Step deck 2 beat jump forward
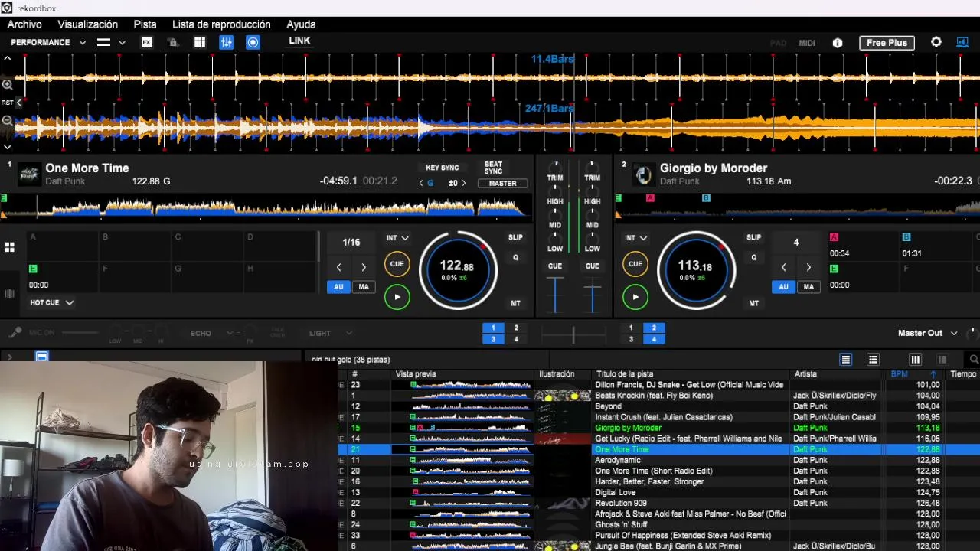 coord(808,267)
